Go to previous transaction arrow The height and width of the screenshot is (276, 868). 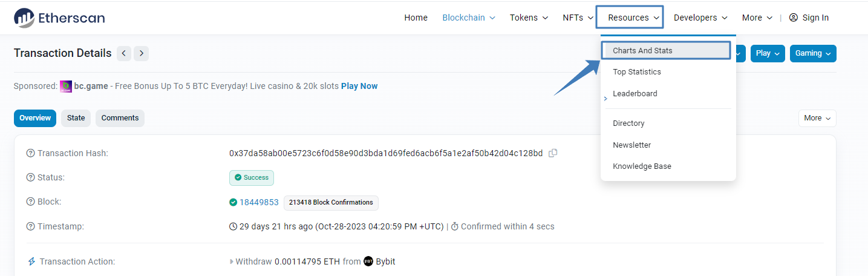pyautogui.click(x=124, y=53)
